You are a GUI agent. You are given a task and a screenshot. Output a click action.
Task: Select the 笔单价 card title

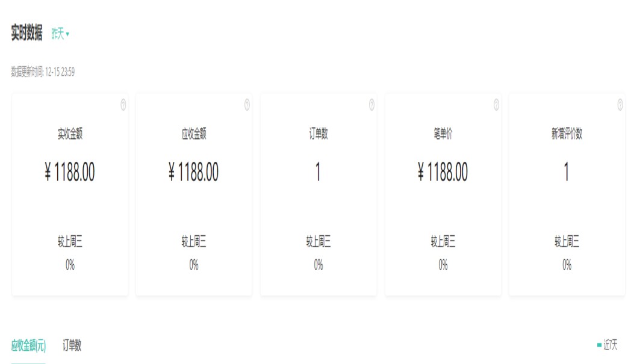point(443,134)
